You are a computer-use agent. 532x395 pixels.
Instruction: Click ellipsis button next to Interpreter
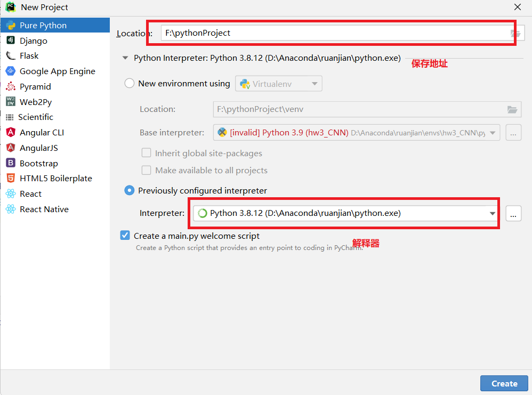(513, 213)
